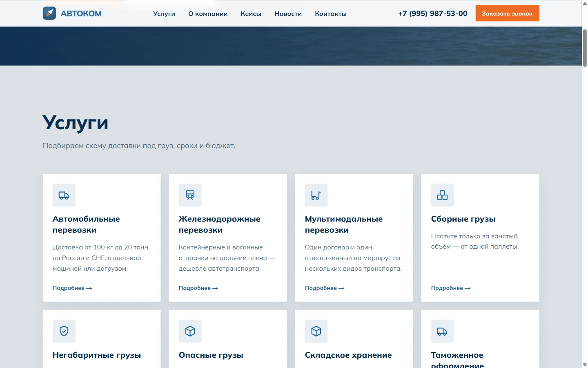This screenshot has width=588, height=368.
Task: Click the description 'Платите только за занятый объём'
Action: (x=475, y=241)
